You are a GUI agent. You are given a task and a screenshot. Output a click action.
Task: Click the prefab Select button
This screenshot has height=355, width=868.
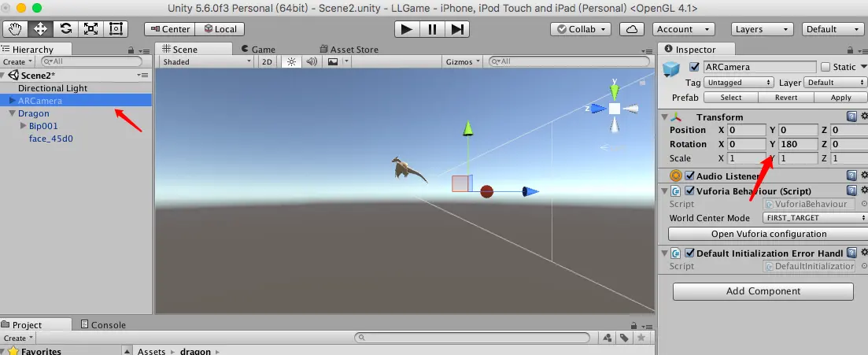point(731,97)
